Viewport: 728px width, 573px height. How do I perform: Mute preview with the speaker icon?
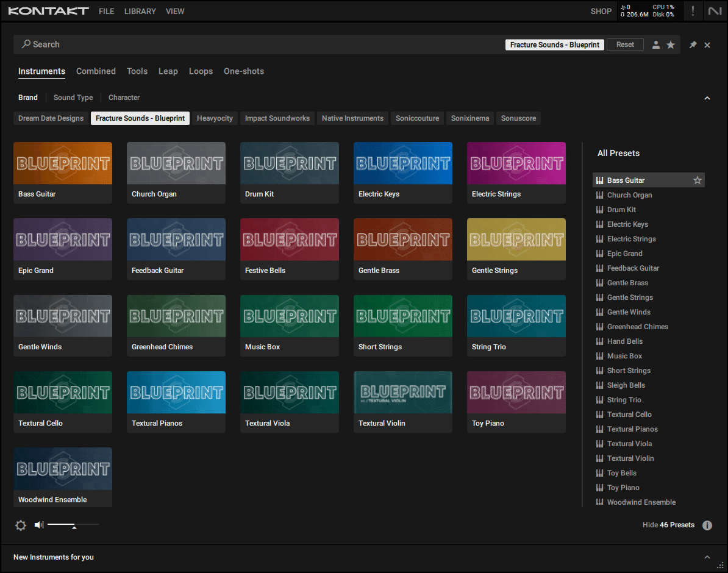pos(39,525)
